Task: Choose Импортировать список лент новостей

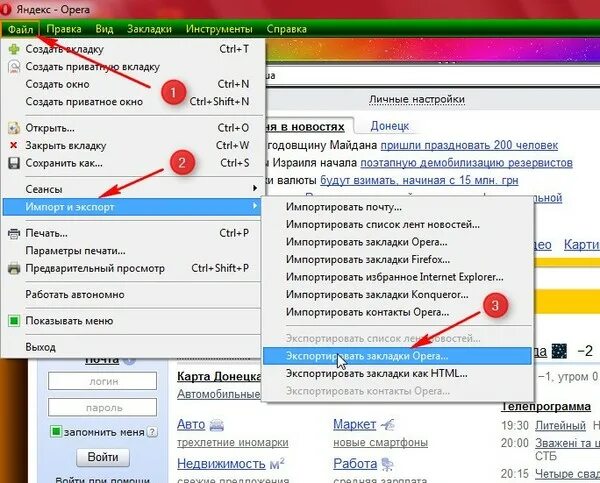Action: [397, 225]
